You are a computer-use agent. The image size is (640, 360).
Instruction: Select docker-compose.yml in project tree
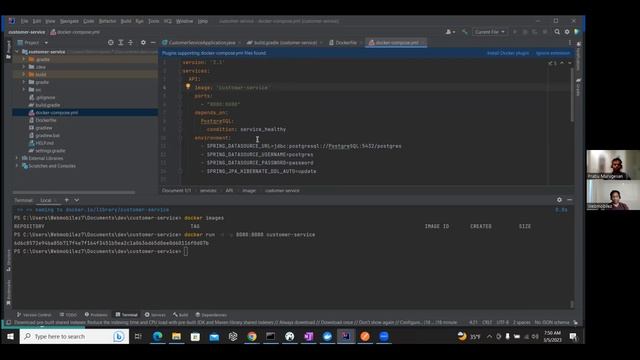point(56,113)
